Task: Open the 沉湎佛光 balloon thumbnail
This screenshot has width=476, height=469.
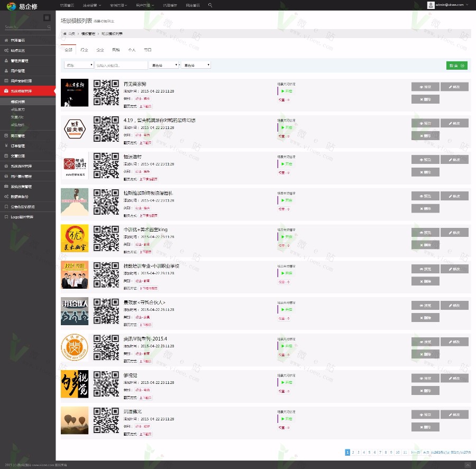Action: pos(75,420)
